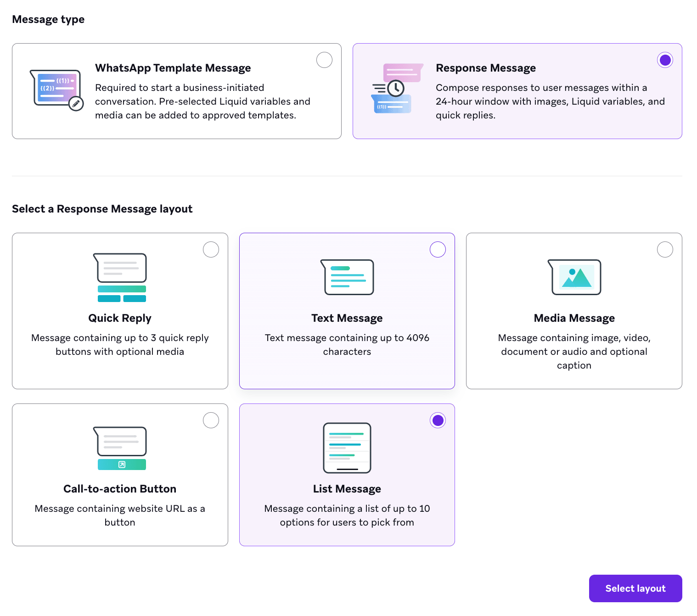The image size is (697, 616).
Task: Choose the Quick Reply radio button
Action: coord(211,250)
